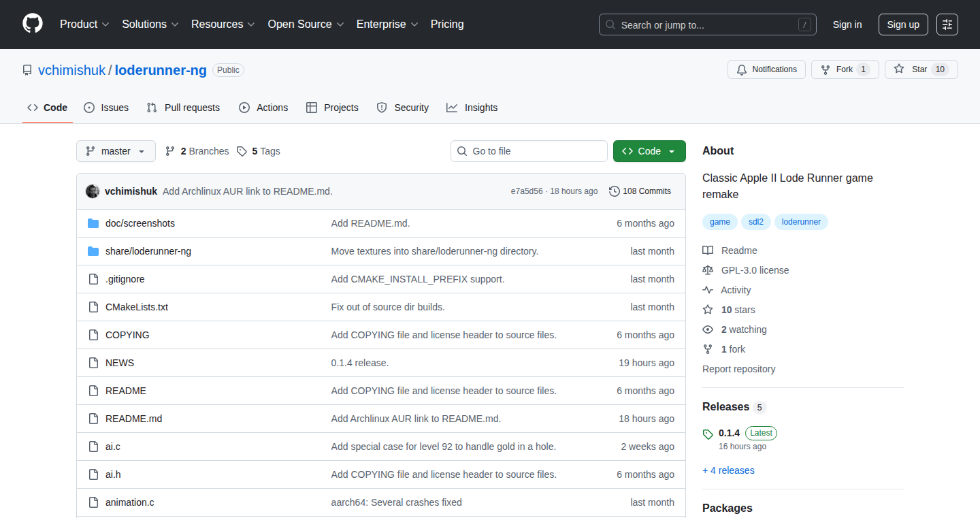Click the + 4 releases link
Screen dimensions: 980x518
[x=728, y=470]
